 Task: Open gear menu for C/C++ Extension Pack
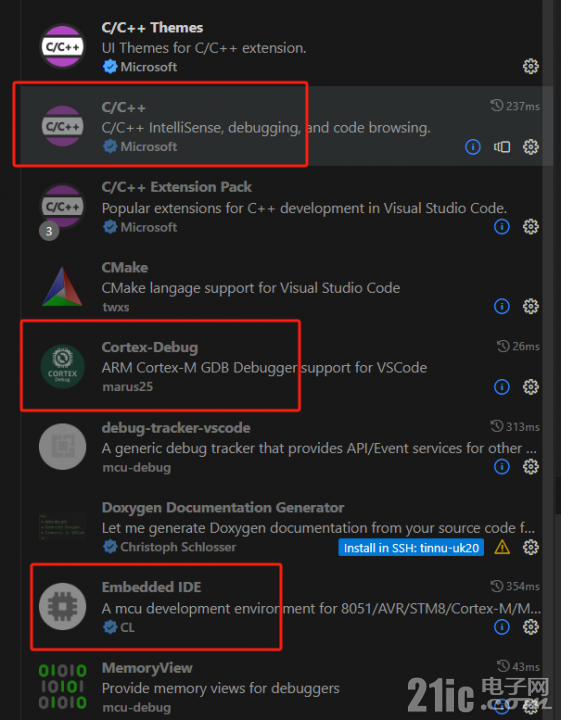[531, 226]
